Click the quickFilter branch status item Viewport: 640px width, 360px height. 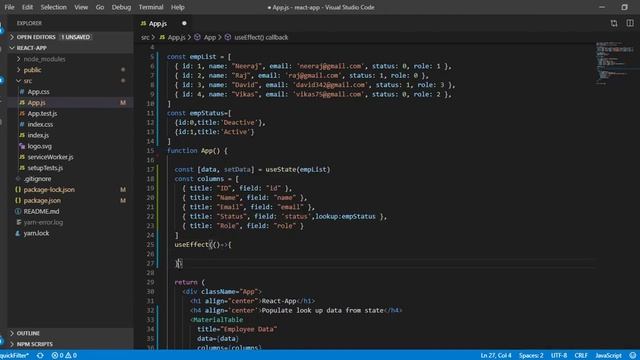coord(15,355)
